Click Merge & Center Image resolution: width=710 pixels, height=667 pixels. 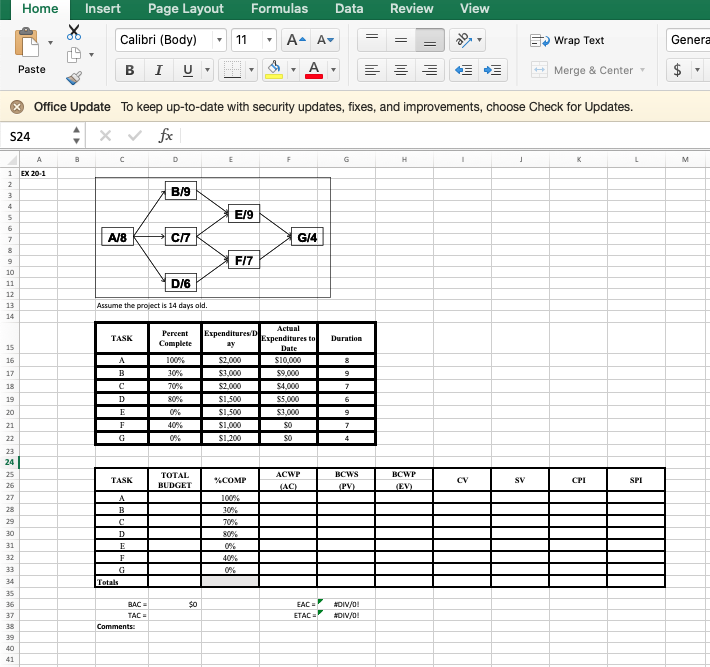point(582,70)
